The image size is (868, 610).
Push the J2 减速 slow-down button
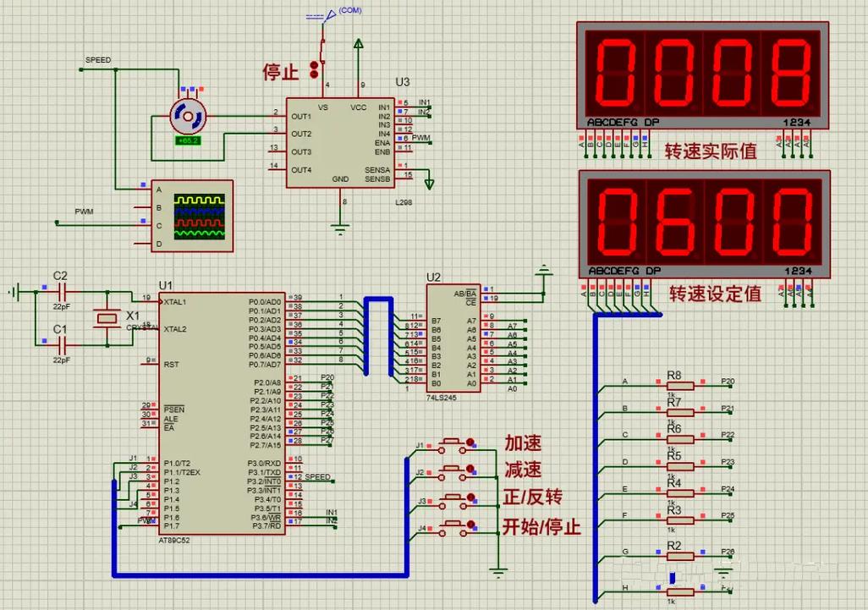[456, 472]
